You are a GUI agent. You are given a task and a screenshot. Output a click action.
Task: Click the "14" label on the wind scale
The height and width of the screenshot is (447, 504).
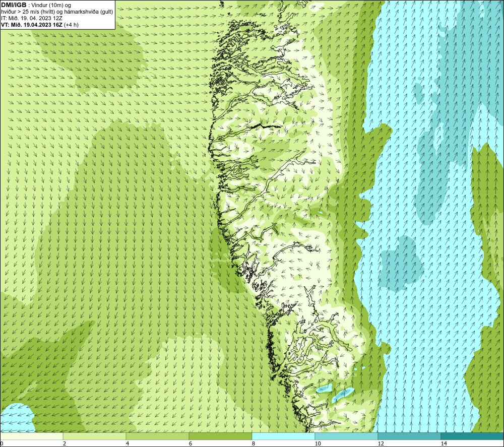click(444, 444)
